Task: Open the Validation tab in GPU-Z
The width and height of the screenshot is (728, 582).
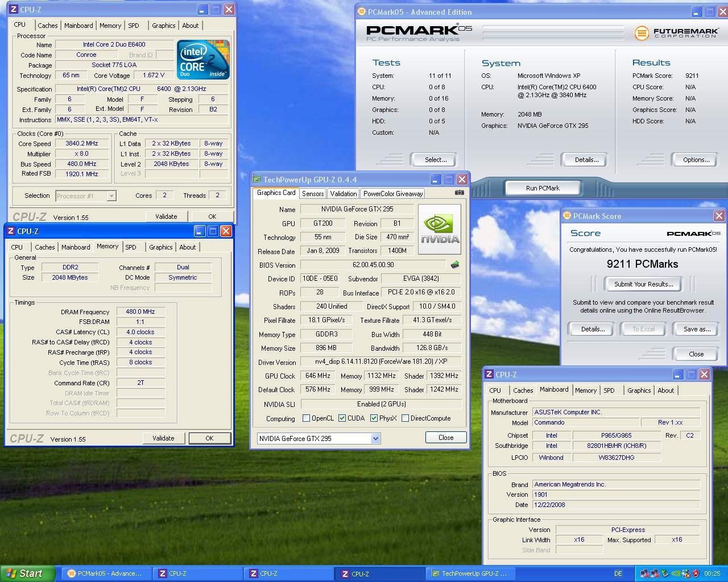Action: pyautogui.click(x=344, y=194)
